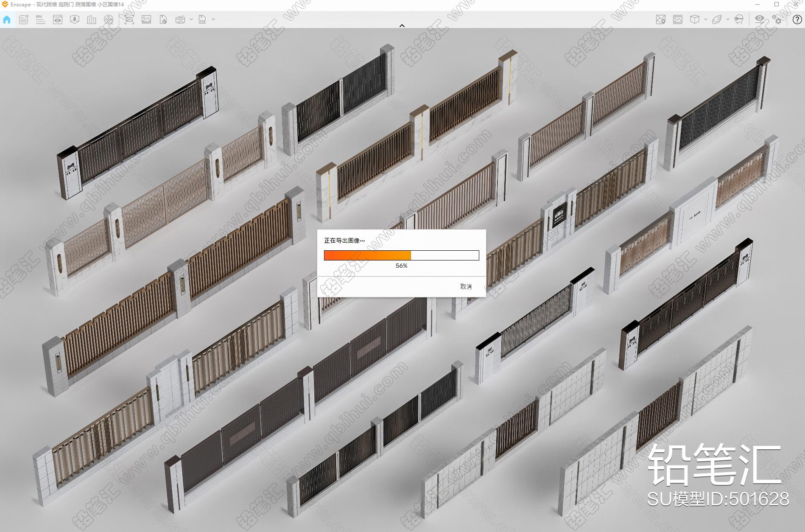805x532 pixels.
Task: Open the Video Editor reel icon
Action: pos(109,20)
